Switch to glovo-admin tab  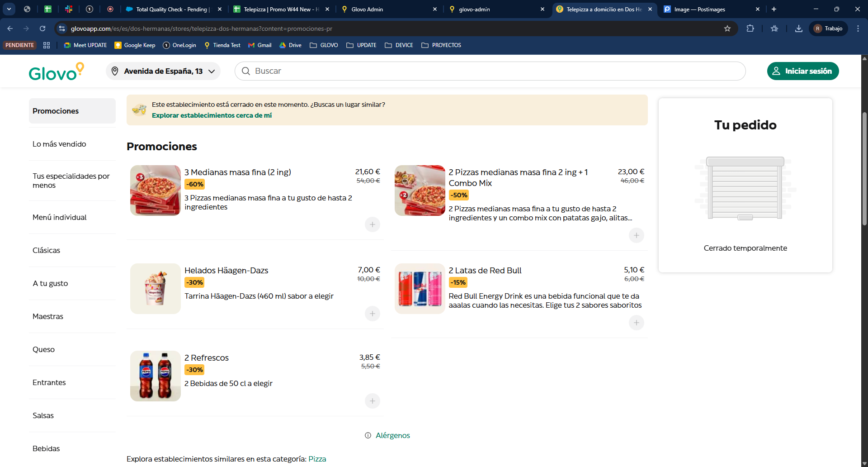497,9
